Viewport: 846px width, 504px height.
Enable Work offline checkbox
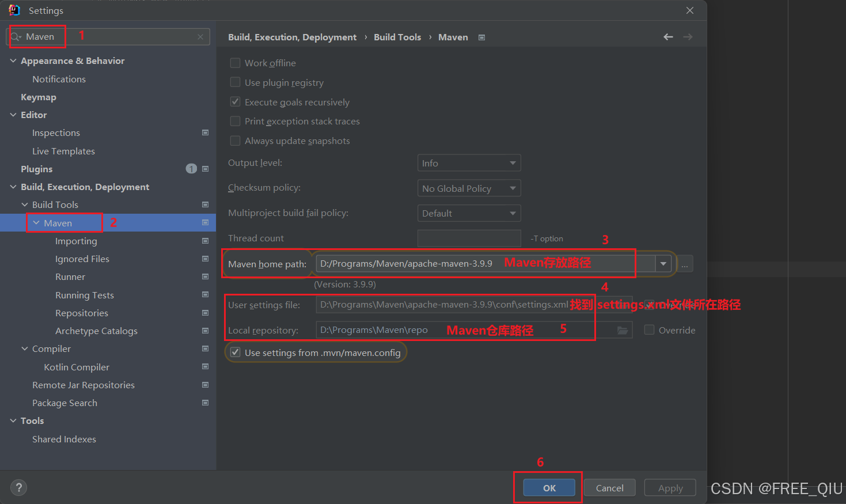[235, 63]
